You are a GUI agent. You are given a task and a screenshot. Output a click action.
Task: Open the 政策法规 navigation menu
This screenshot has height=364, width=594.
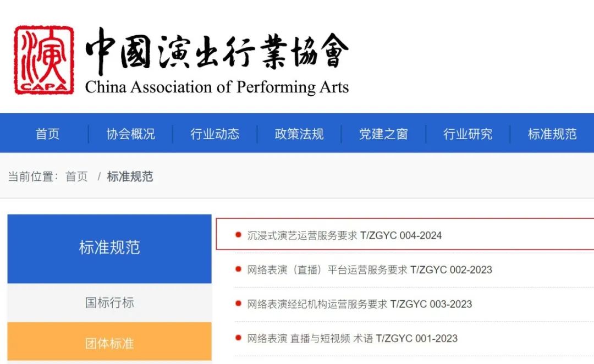coord(299,134)
